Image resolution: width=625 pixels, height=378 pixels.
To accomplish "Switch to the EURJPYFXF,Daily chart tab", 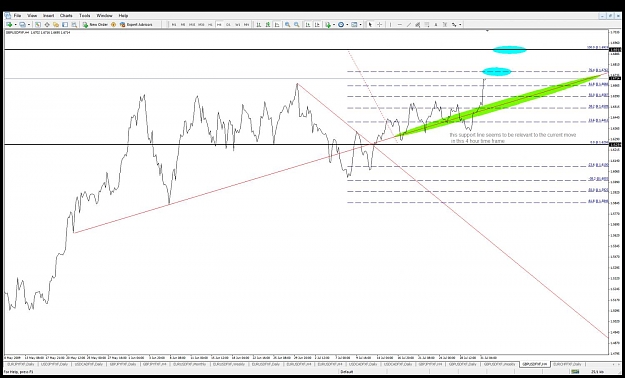I will tap(21, 364).
